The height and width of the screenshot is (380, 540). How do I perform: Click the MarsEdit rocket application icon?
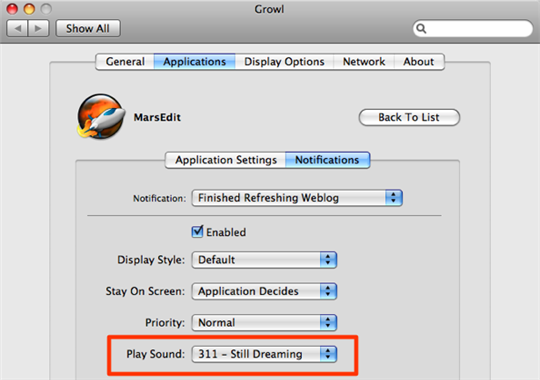[101, 116]
